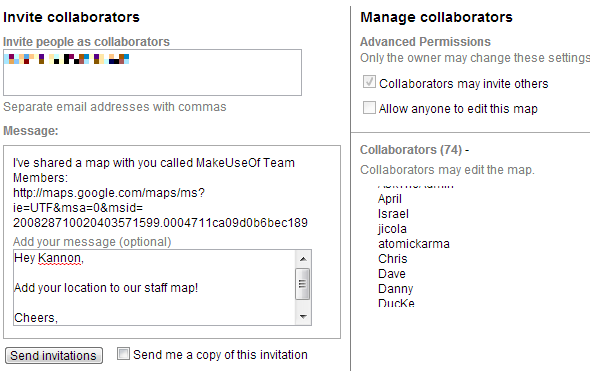Click the shared map URL text
This screenshot has width=590, height=371.
coord(160,208)
